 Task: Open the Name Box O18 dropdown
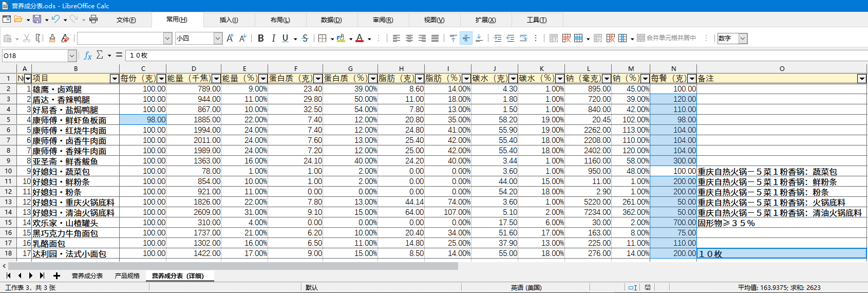72,56
